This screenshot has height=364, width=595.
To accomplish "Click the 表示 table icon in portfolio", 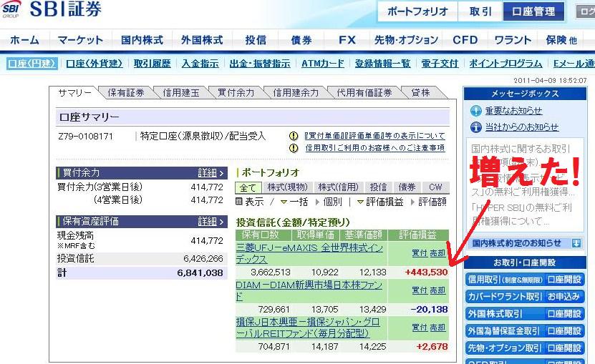I will click(x=239, y=202).
